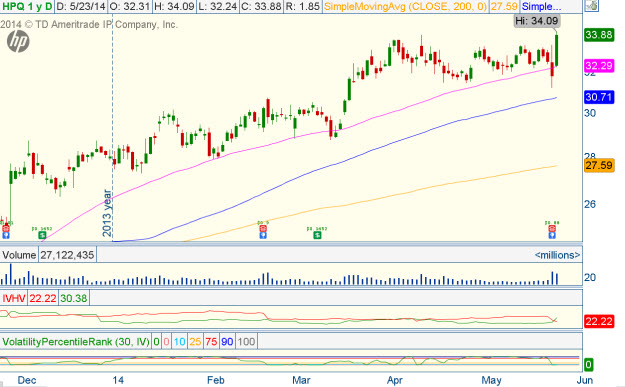The height and width of the screenshot is (387, 625).
Task: Click the 14 year label on the time axis
Action: [118, 380]
